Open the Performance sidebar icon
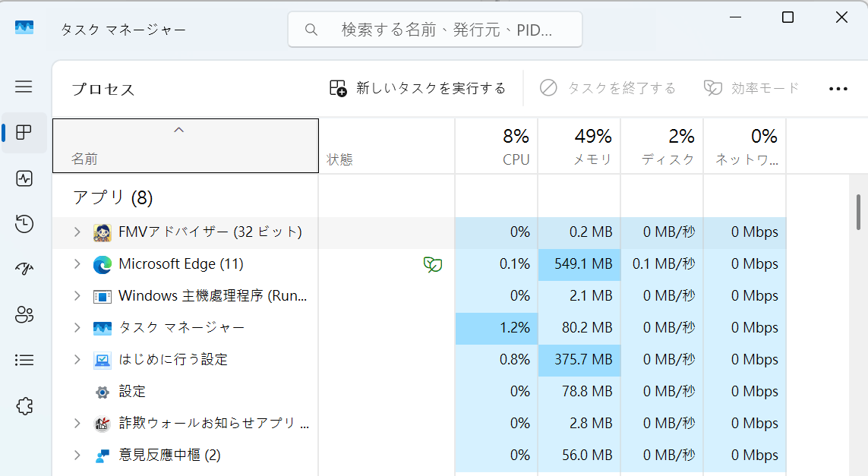 tap(24, 178)
